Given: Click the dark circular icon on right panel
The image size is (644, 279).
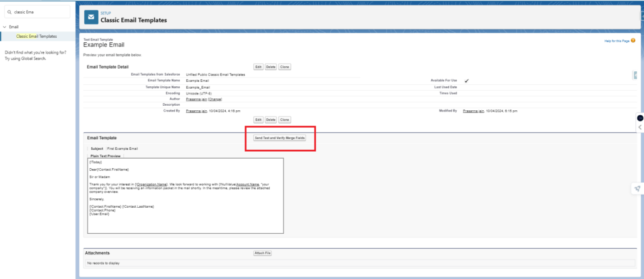Looking at the screenshot, I should pyautogui.click(x=640, y=118).
